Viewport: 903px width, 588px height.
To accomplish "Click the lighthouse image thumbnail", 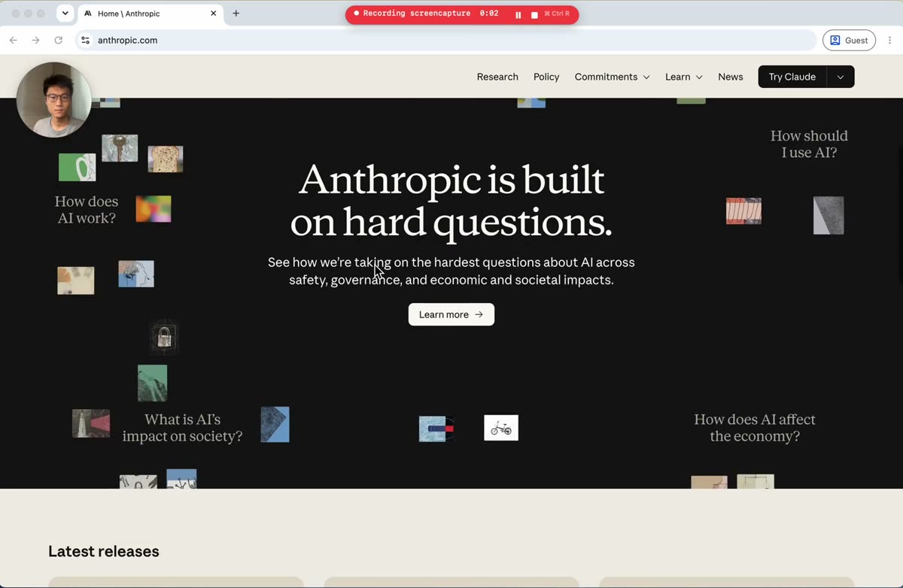I will pyautogui.click(x=91, y=423).
